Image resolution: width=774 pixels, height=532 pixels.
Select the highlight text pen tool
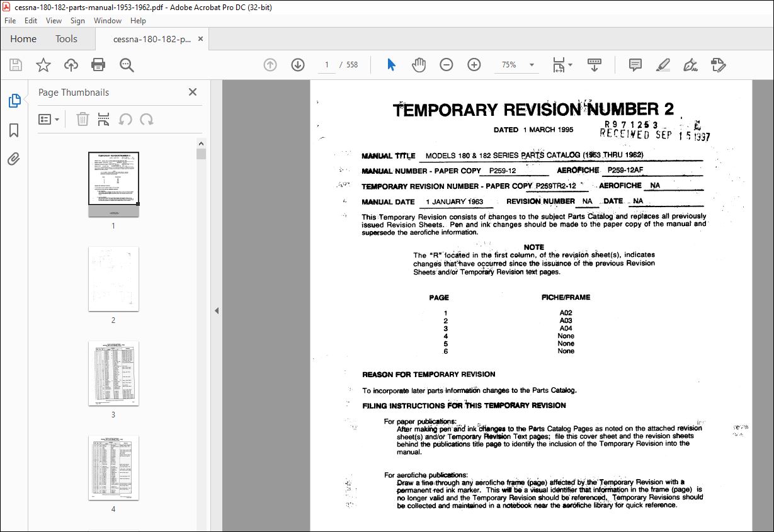[x=663, y=65]
